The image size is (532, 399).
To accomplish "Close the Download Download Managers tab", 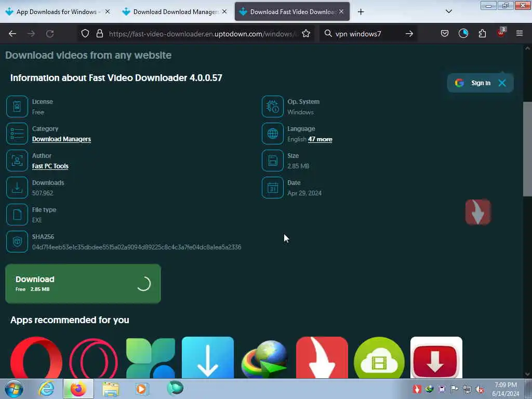I will point(224,11).
